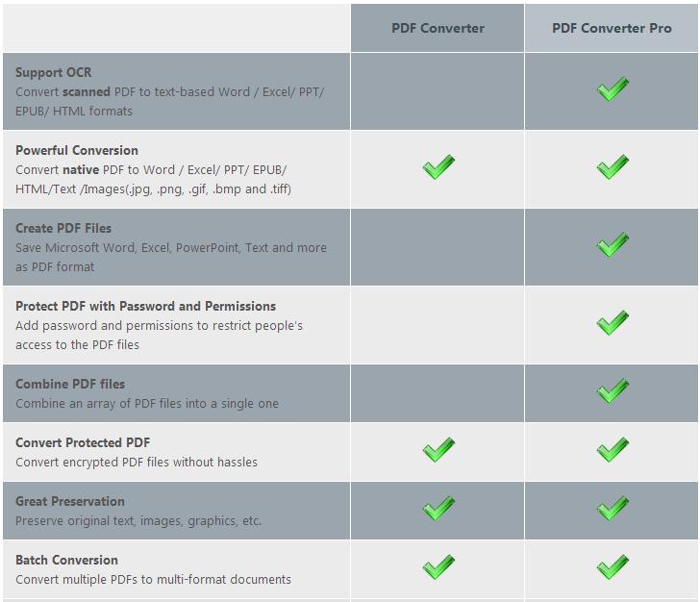Click PDF Converter checkmark for Great Preservation

point(438,508)
